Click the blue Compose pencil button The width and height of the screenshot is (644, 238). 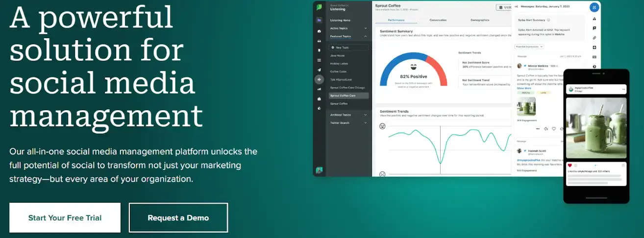point(594,7)
